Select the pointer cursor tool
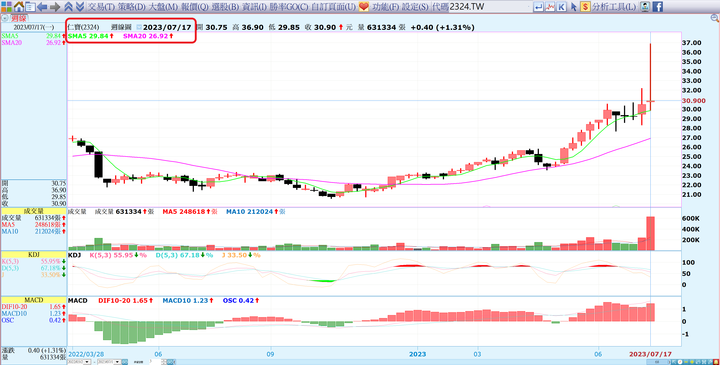Screen dimensions: 720x365 tap(574, 6)
